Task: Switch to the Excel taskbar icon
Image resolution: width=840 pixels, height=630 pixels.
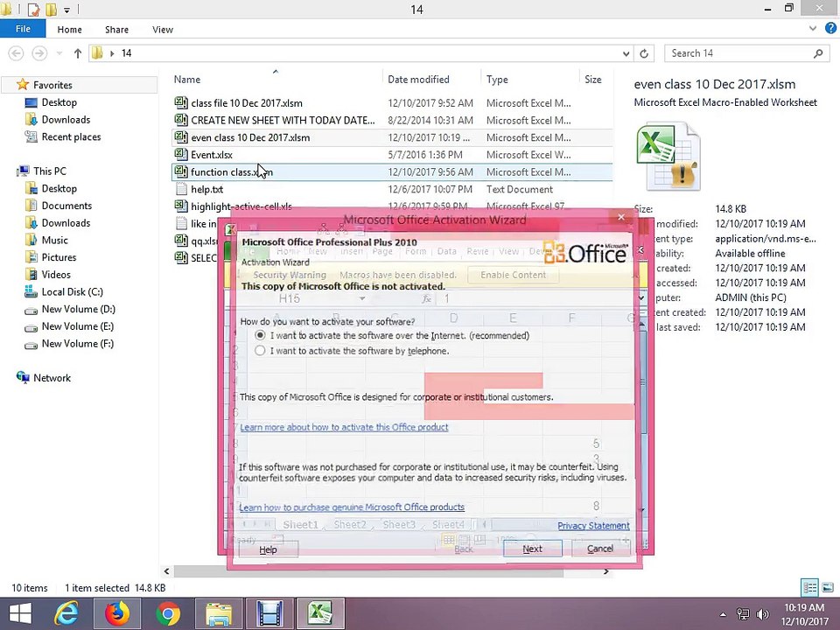Action: click(320, 613)
